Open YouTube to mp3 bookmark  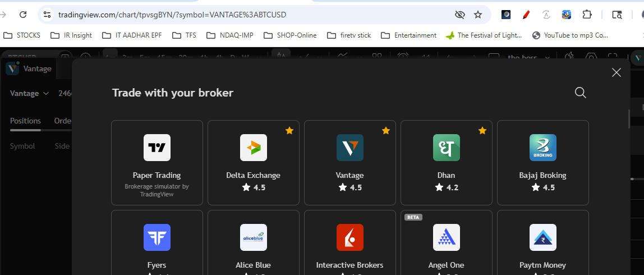(x=570, y=35)
